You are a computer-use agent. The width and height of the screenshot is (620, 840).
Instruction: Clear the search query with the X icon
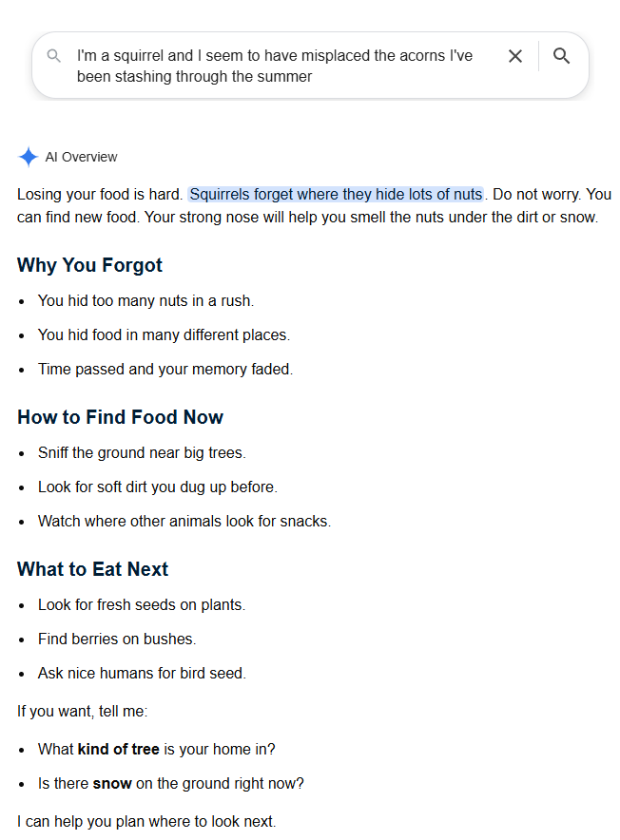pyautogui.click(x=514, y=56)
